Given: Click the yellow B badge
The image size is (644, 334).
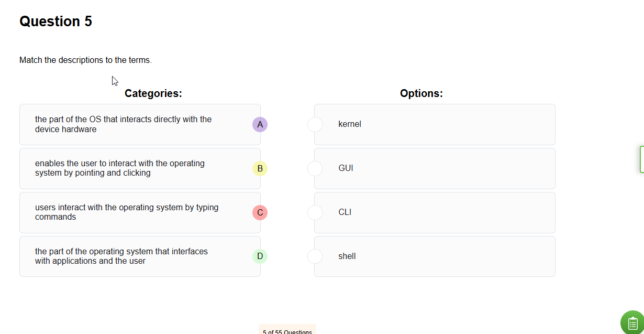Looking at the screenshot, I should [260, 168].
